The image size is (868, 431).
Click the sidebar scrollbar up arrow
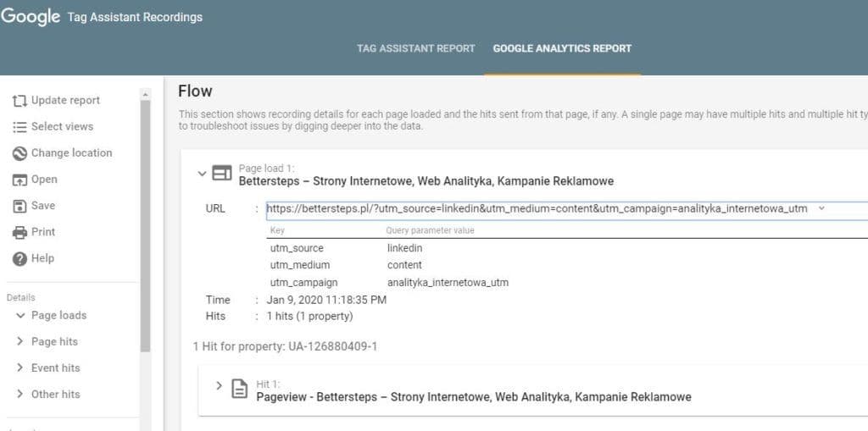145,94
